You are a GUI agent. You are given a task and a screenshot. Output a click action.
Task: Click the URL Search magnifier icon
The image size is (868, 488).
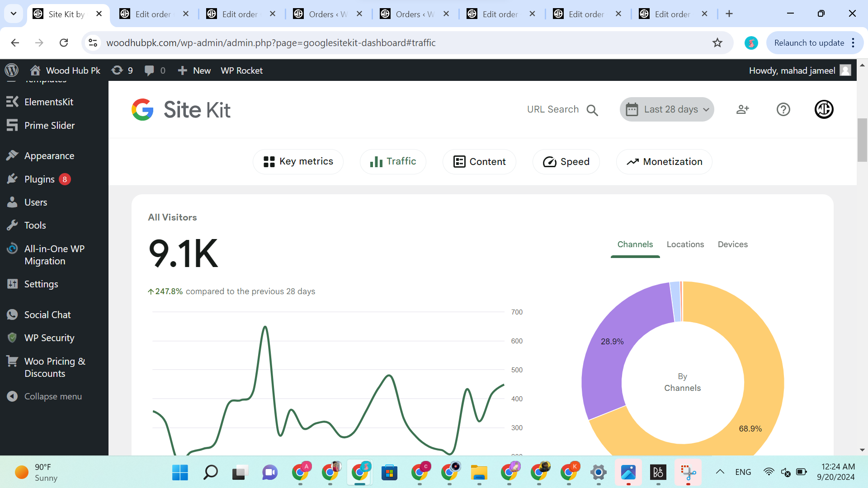592,110
